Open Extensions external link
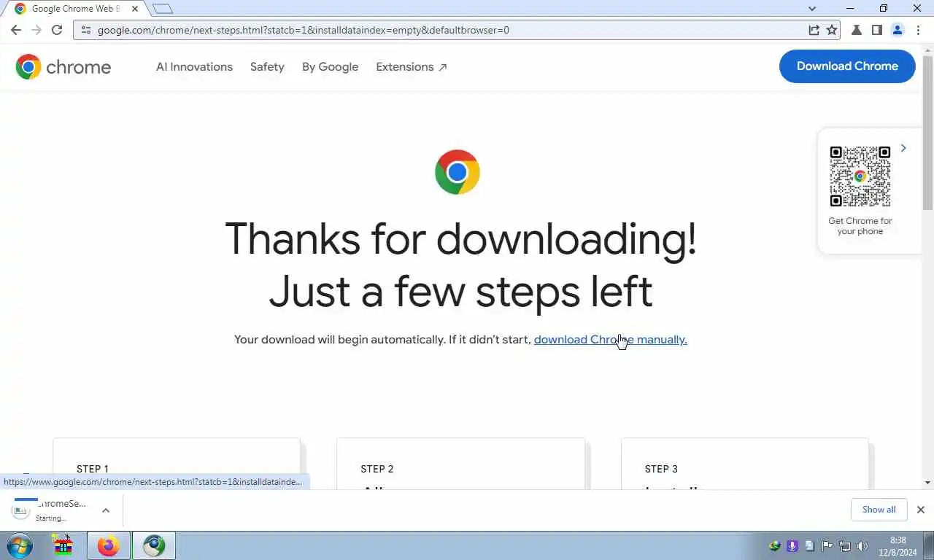 (x=412, y=66)
